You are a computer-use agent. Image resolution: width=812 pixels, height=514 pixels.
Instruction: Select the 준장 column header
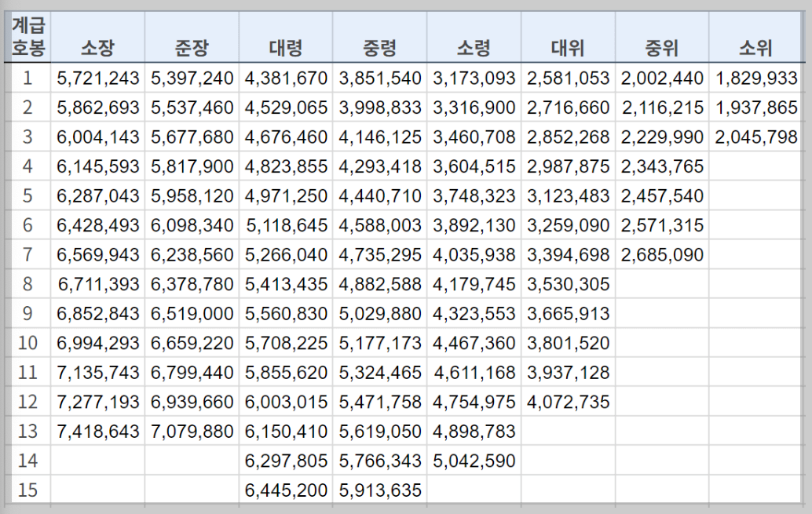click(x=191, y=36)
